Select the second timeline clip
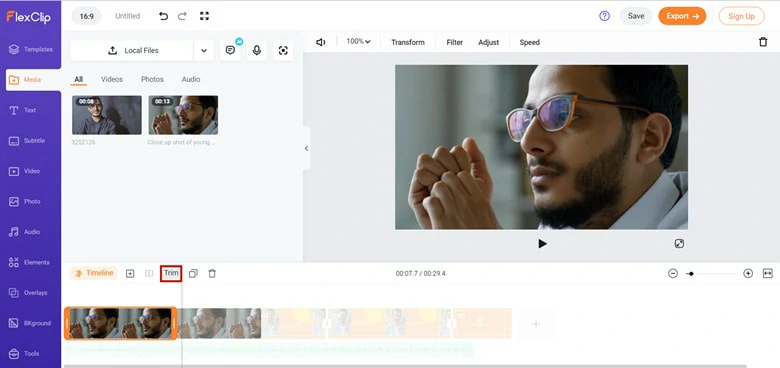This screenshot has width=780, height=368. pos(219,323)
